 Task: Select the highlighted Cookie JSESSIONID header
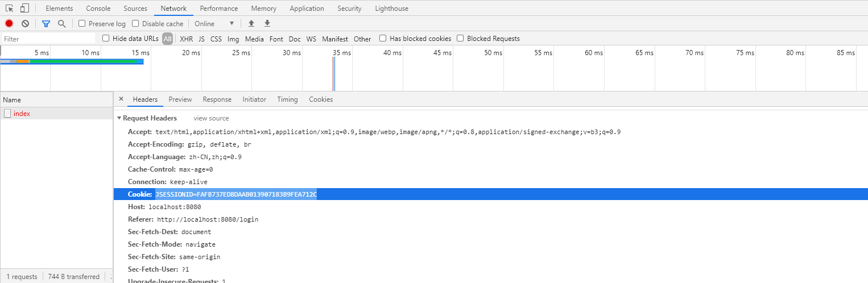point(490,194)
